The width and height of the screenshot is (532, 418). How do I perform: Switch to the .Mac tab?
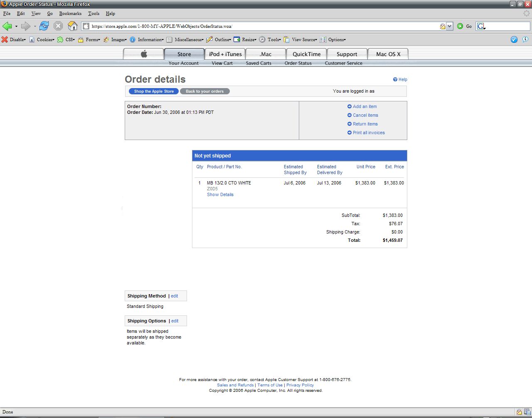(x=266, y=54)
